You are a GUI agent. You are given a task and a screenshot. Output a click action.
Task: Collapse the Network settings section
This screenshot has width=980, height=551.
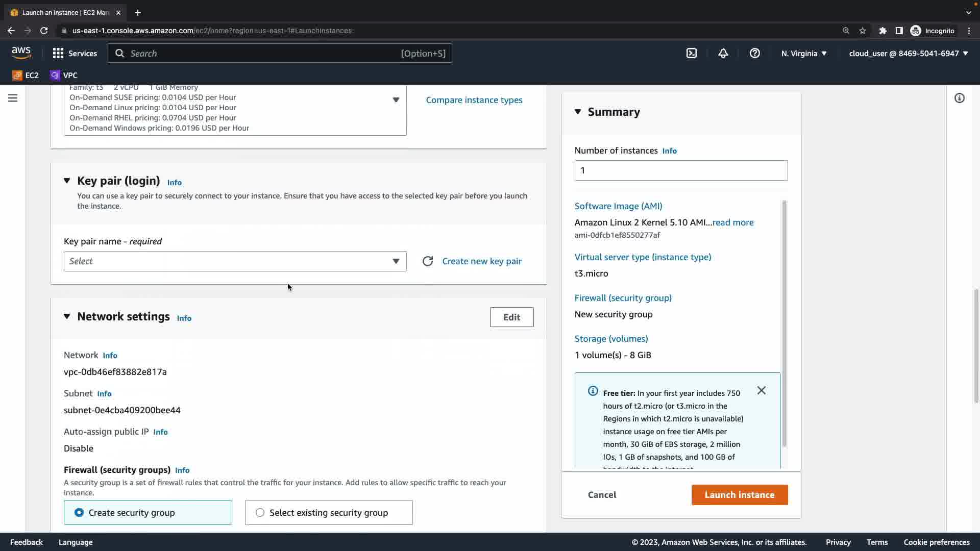coord(67,316)
